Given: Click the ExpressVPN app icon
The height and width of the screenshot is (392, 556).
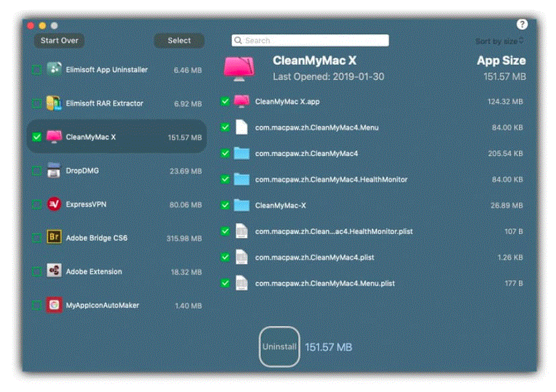Looking at the screenshot, I should click(54, 204).
